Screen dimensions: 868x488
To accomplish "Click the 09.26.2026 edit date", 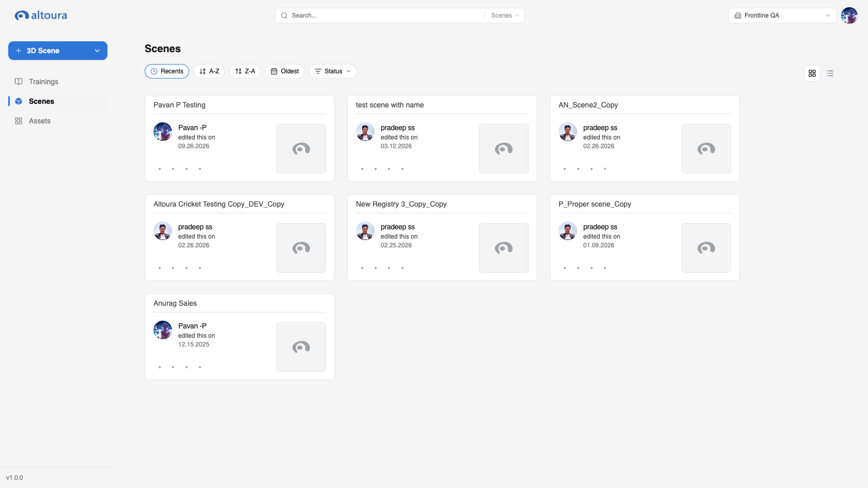I will 194,146.
